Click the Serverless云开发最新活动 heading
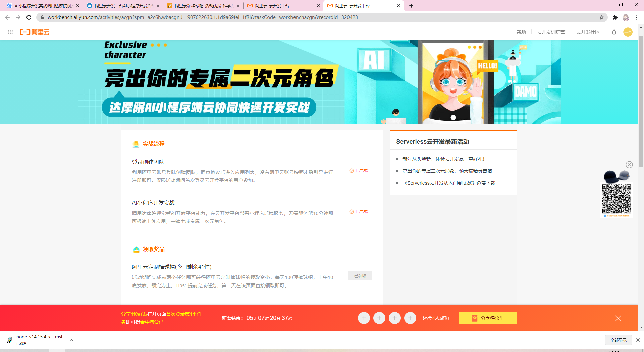Image resolution: width=644 pixels, height=352 pixels. pyautogui.click(x=432, y=142)
